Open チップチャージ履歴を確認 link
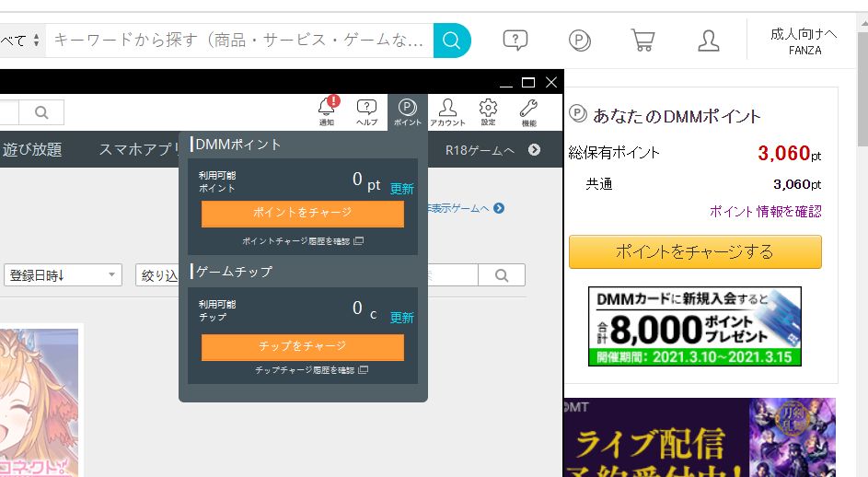 click(x=311, y=369)
